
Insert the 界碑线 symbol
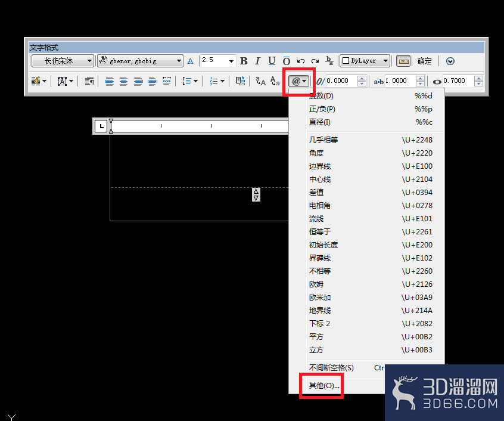click(x=371, y=258)
